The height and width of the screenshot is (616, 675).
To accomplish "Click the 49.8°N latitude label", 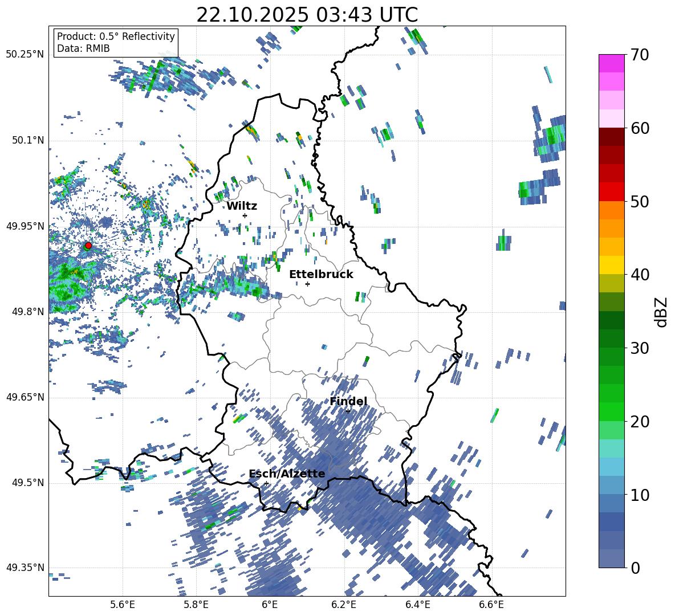I will point(27,312).
